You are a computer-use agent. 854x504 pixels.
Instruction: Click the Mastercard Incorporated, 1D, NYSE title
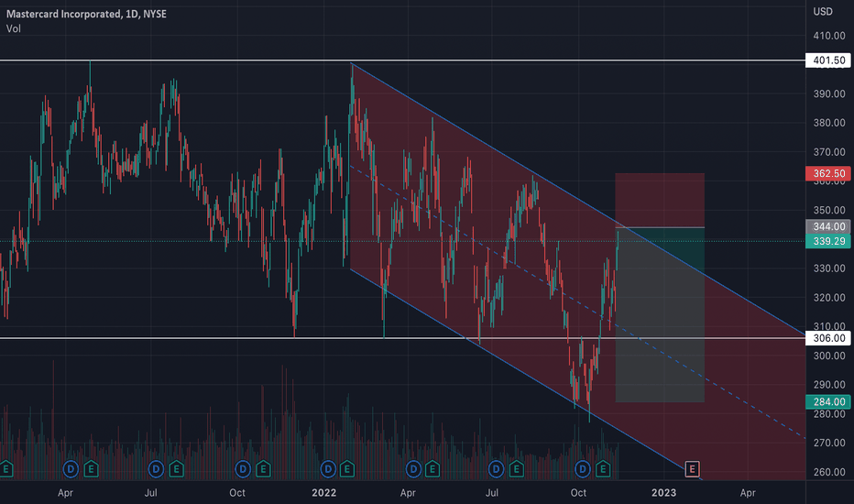coord(87,14)
